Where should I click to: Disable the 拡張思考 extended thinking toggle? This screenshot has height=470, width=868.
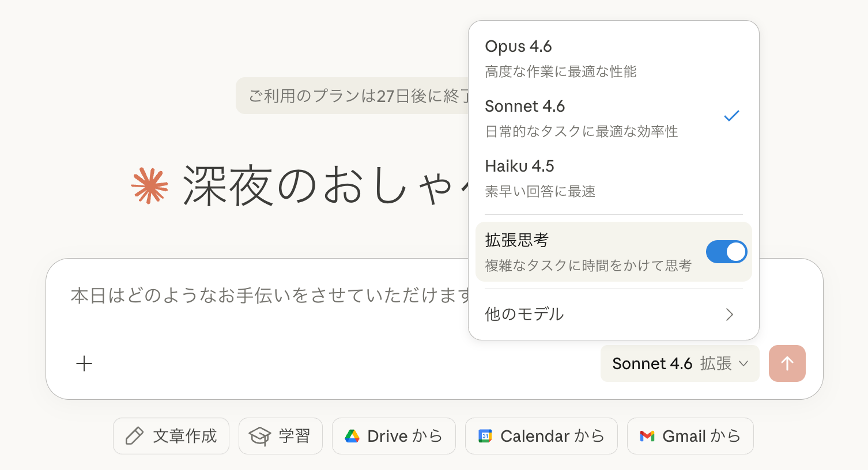[x=726, y=252]
